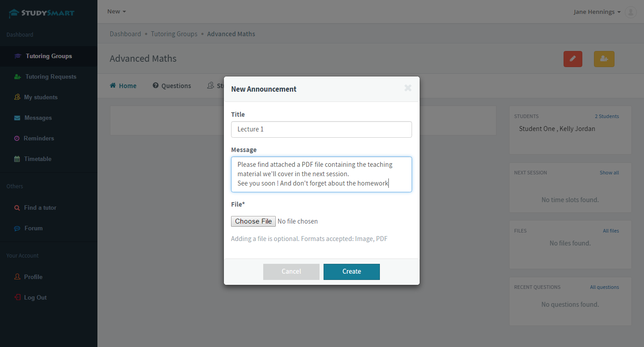Viewport: 644px width, 347px height.
Task: Click the red pencil edit button
Action: 572,59
